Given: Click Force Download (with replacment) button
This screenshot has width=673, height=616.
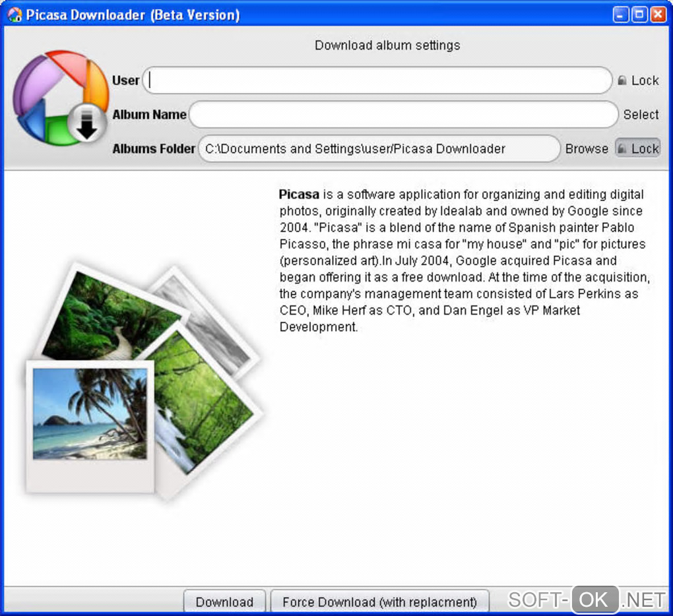Looking at the screenshot, I should [x=379, y=601].
